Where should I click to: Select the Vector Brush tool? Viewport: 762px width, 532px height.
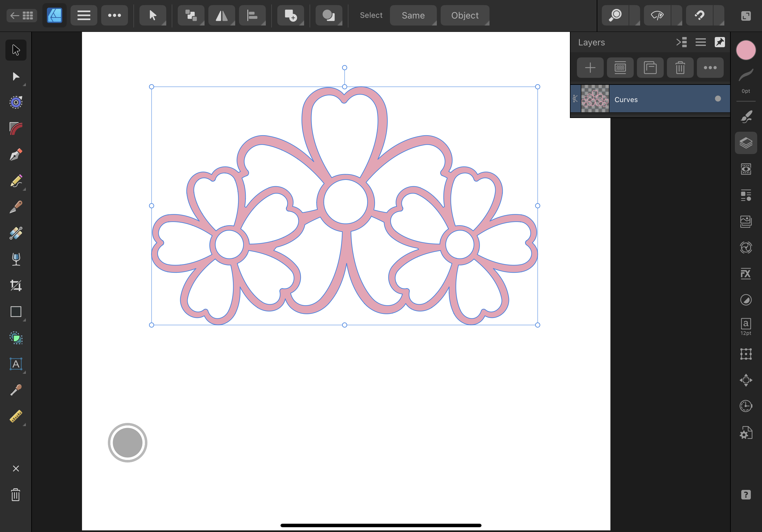(x=16, y=207)
